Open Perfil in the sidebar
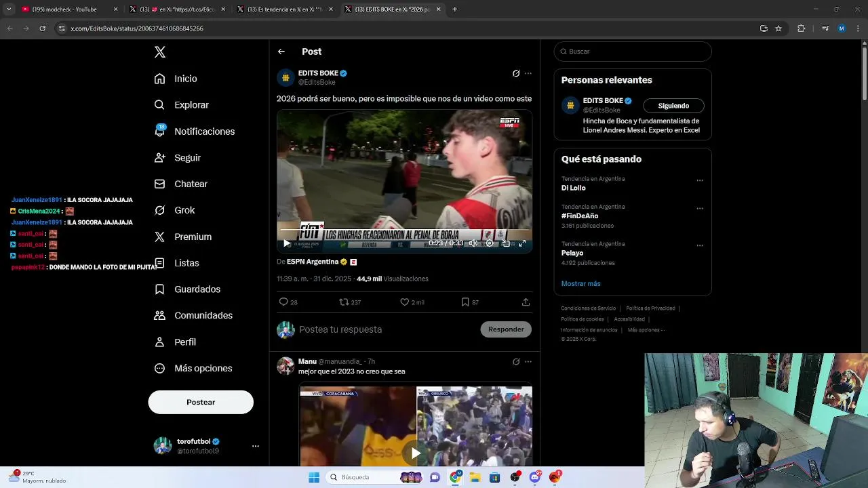This screenshot has width=868, height=488. point(175,342)
